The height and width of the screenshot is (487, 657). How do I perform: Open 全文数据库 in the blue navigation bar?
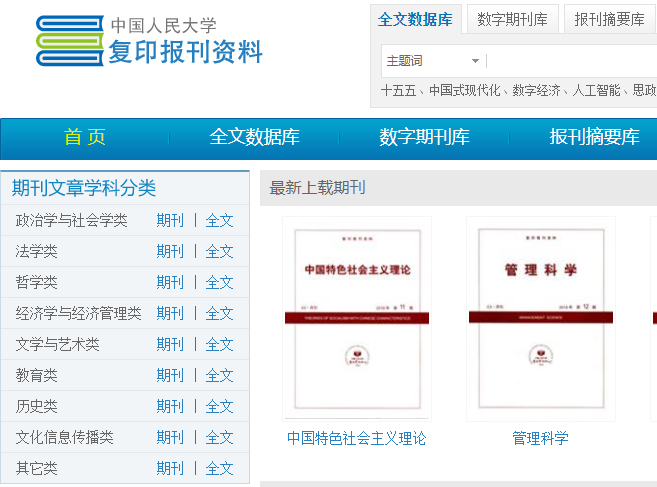[x=254, y=137]
